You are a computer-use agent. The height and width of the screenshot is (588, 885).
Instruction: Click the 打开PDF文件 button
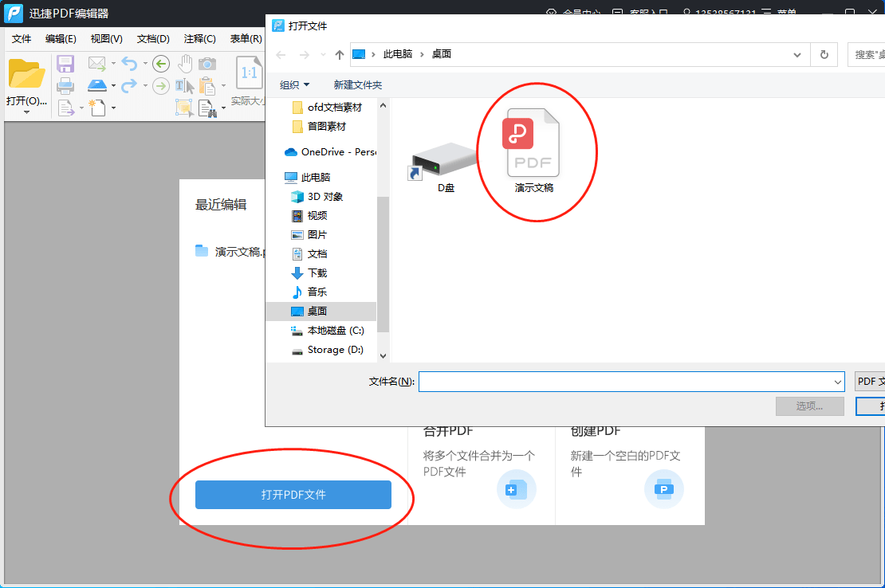coord(293,495)
